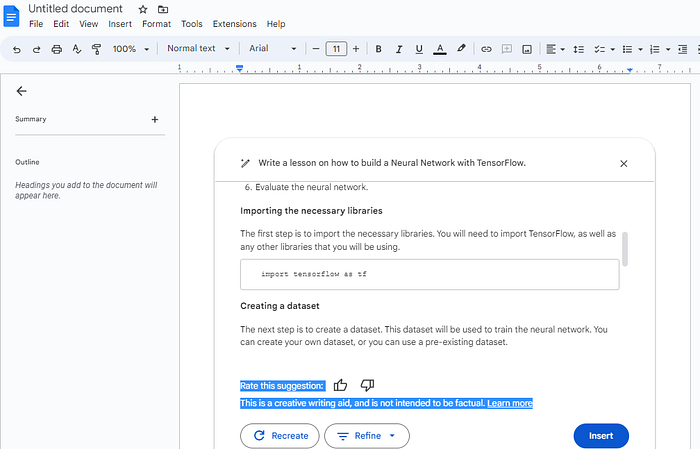Apply a bulleted list
Viewport: 700px width, 449px height.
click(x=627, y=49)
